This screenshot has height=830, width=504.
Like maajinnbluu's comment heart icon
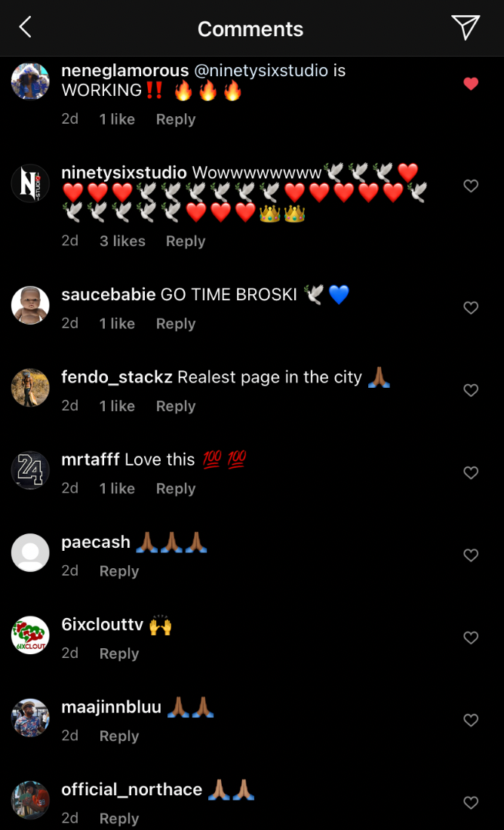coord(471,721)
